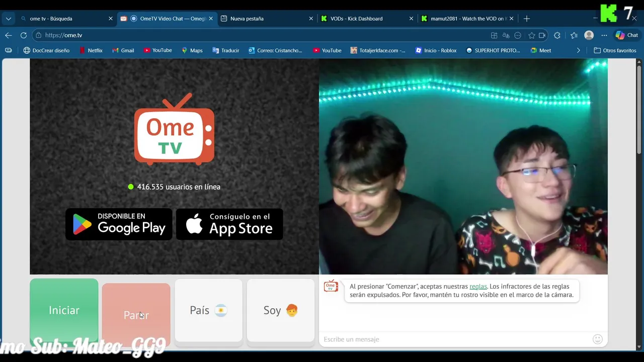
Task: Open the browser extensions puzzle icon
Action: click(x=557, y=35)
